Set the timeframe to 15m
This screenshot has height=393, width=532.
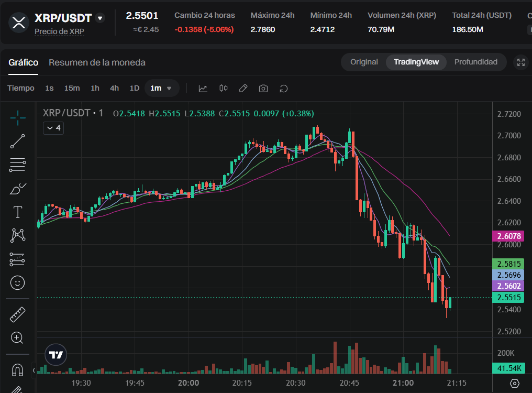click(x=72, y=89)
